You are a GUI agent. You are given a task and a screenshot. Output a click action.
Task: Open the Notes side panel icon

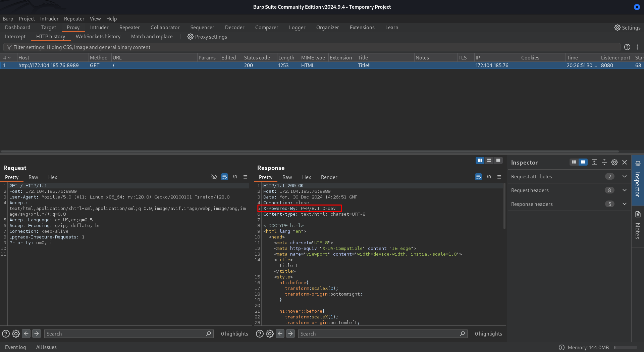[638, 215]
